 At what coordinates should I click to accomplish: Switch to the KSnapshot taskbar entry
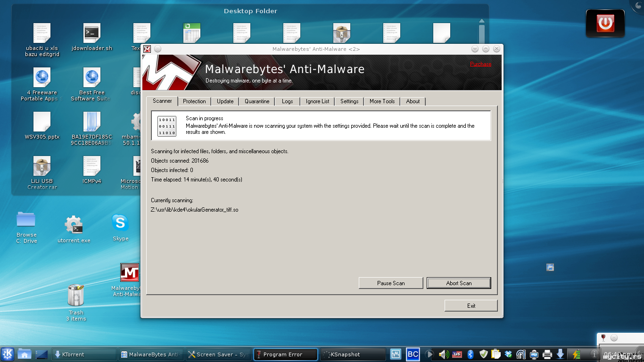(353, 354)
